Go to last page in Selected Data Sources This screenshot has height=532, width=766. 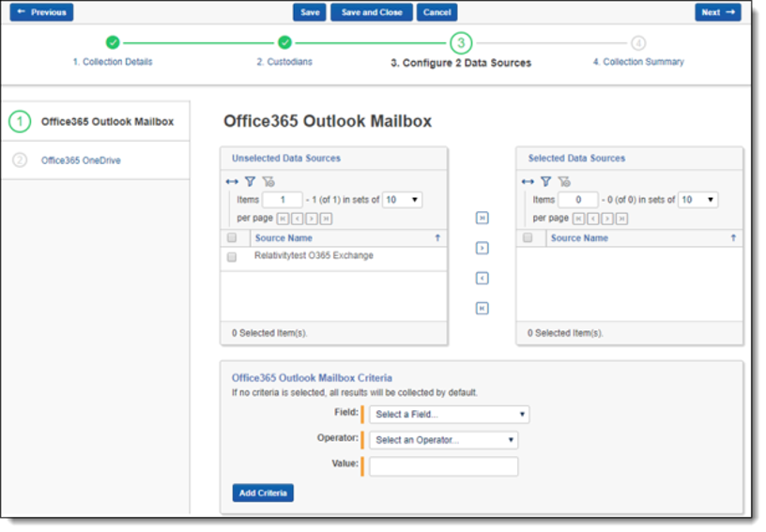click(621, 219)
